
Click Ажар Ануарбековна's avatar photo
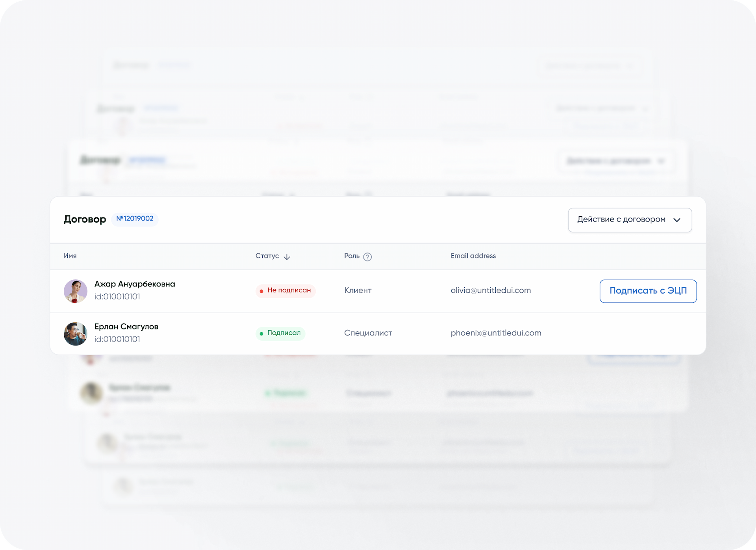[x=76, y=291]
